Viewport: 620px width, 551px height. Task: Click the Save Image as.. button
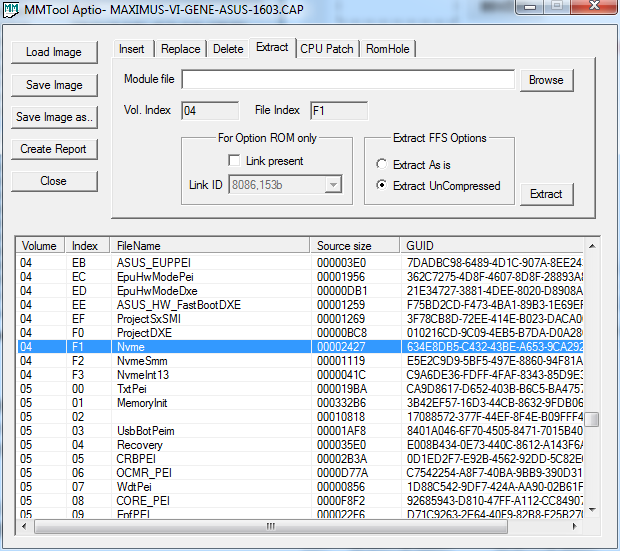coord(54,117)
